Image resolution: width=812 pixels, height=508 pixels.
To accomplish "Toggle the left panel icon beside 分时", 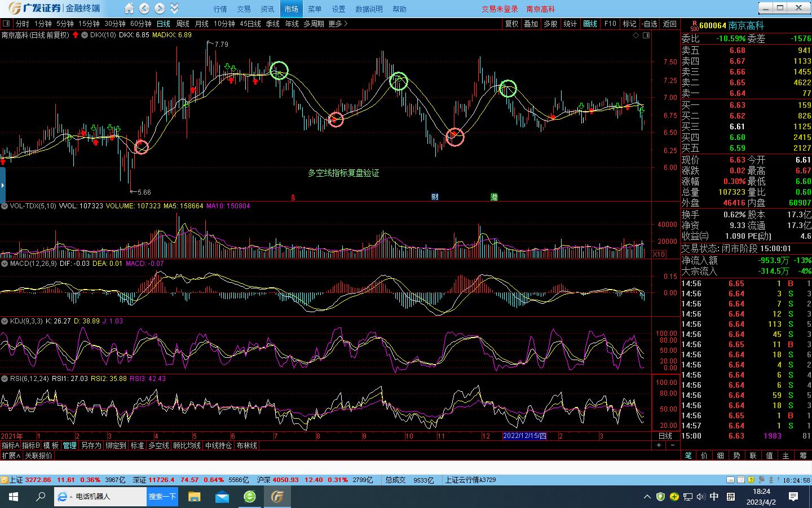I will [6, 24].
